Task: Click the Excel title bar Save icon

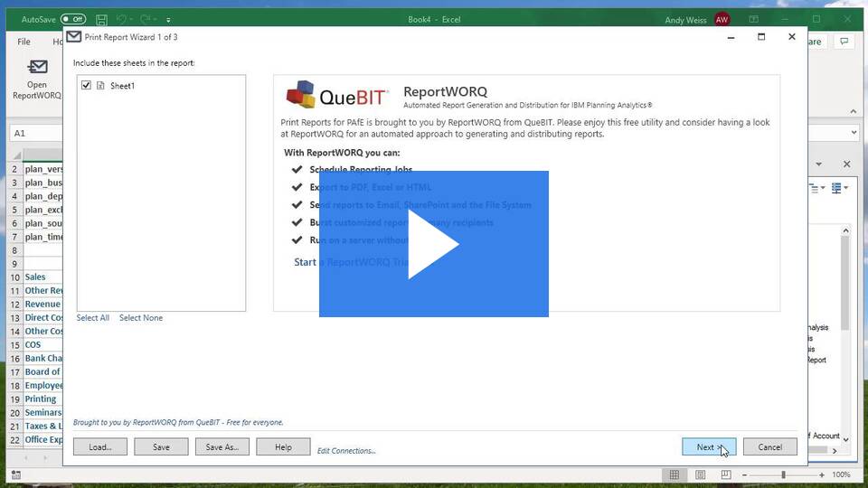Action: point(101,20)
